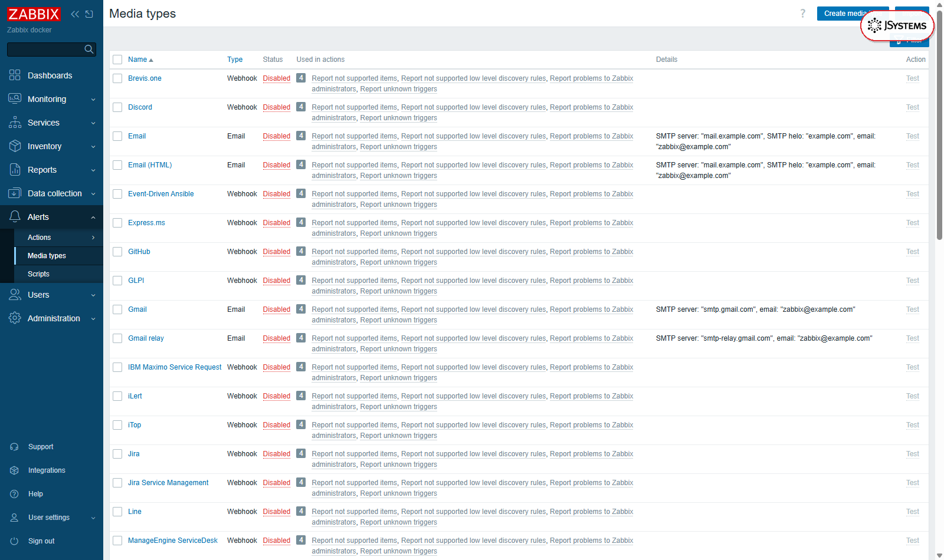This screenshot has width=944, height=560.
Task: Click the magnifier search icon in the sidebar
Action: point(89,50)
